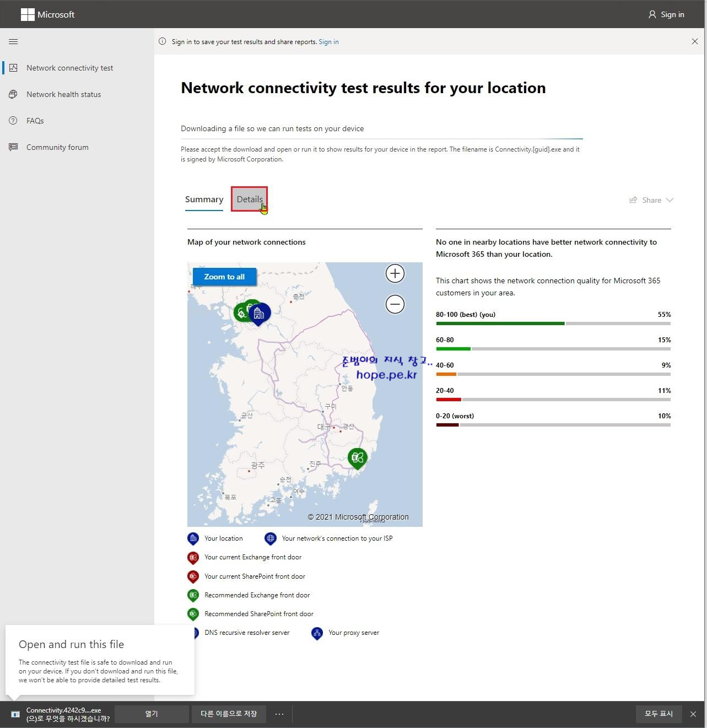Screen dimensions: 707x728
Task: Click the proxy server legend icon
Action: 317,633
